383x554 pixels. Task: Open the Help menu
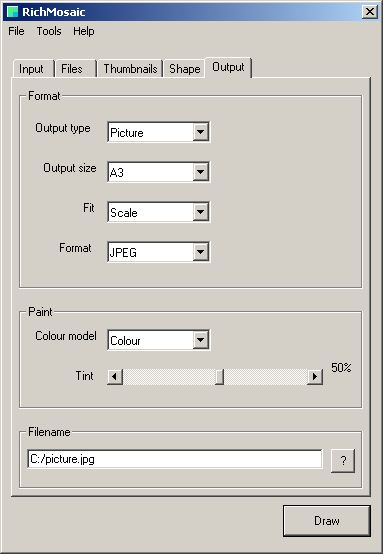84,31
